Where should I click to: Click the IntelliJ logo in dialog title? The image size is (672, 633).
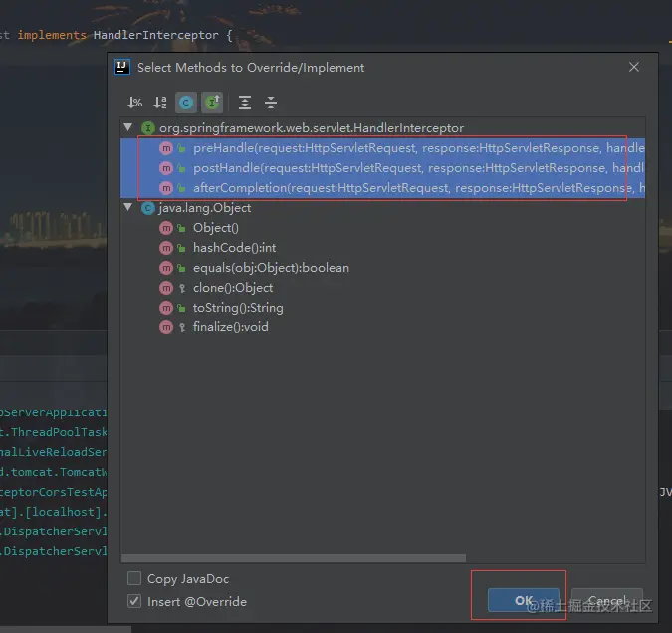pyautogui.click(x=122, y=67)
